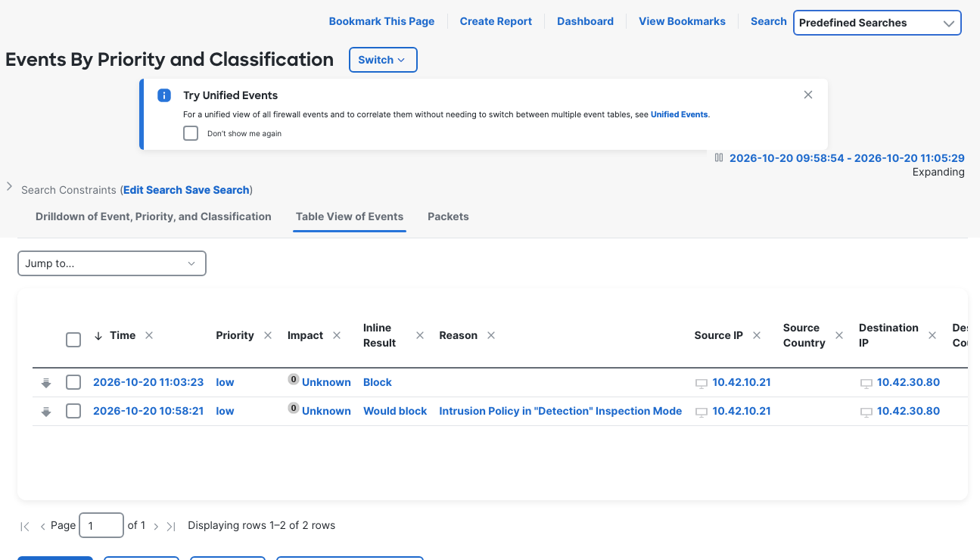Image resolution: width=980 pixels, height=560 pixels.
Task: Click the pause icon beside the time range
Action: point(719,157)
